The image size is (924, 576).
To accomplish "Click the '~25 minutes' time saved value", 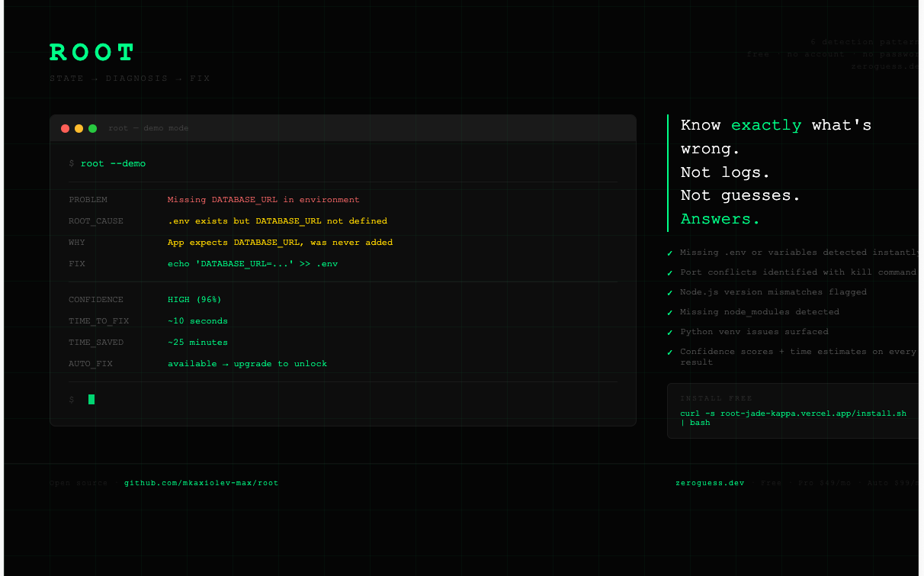I will (198, 343).
